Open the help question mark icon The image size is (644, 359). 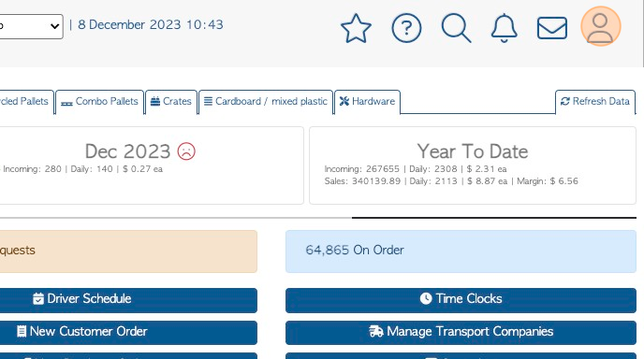[406, 28]
